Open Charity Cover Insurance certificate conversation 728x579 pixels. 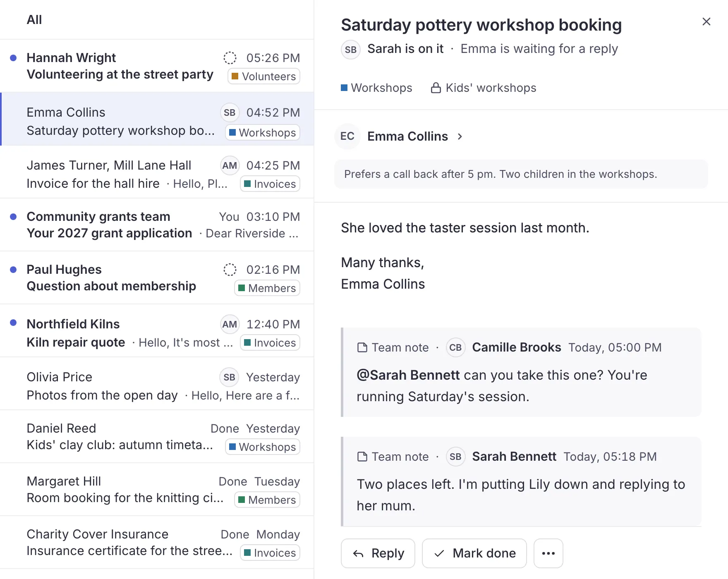[157, 543]
